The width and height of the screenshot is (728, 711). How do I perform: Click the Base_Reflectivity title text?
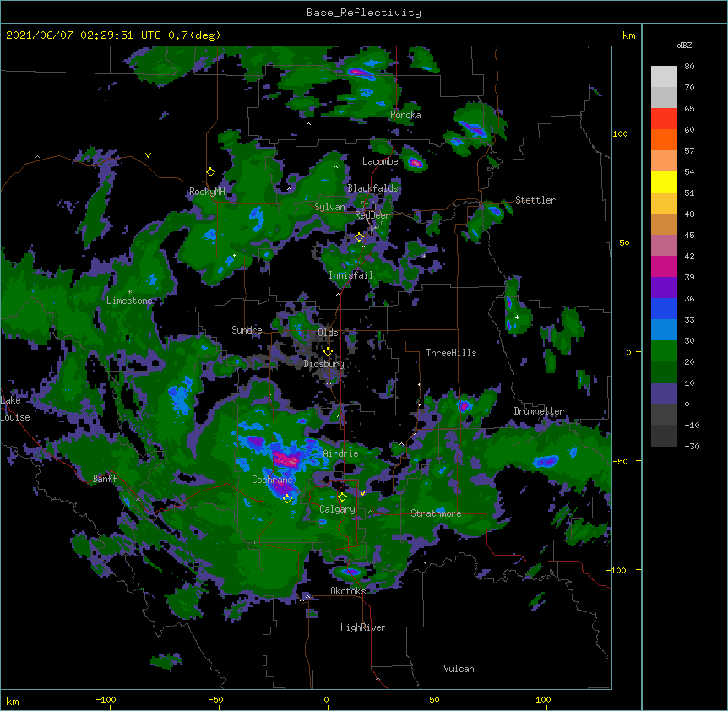coord(364,13)
